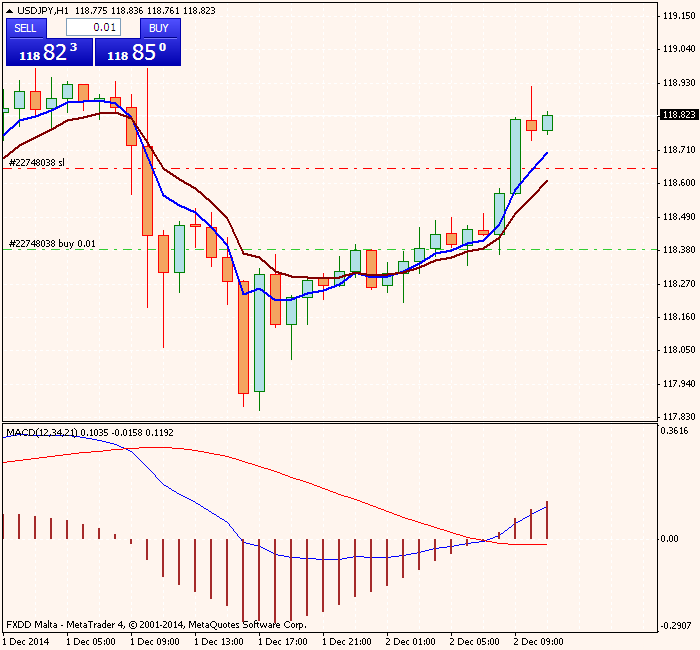Click the 0.3616 MACD scale value
700x650 pixels.
(x=678, y=431)
